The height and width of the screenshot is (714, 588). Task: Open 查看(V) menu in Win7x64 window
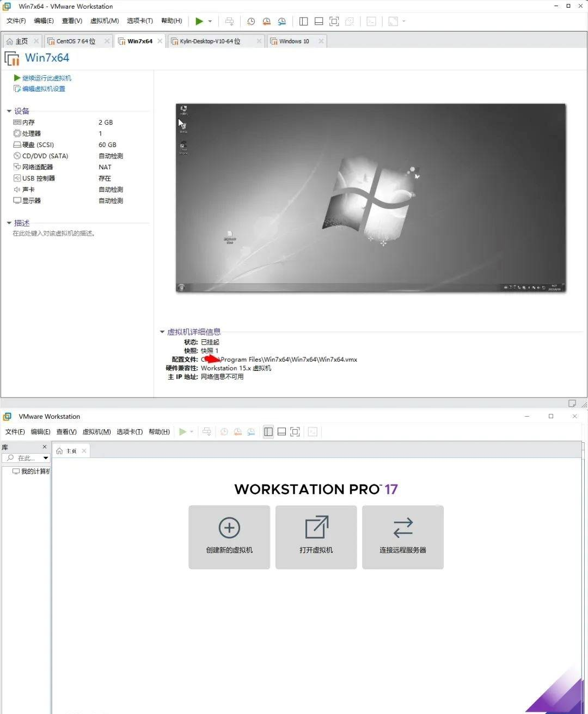tap(72, 21)
